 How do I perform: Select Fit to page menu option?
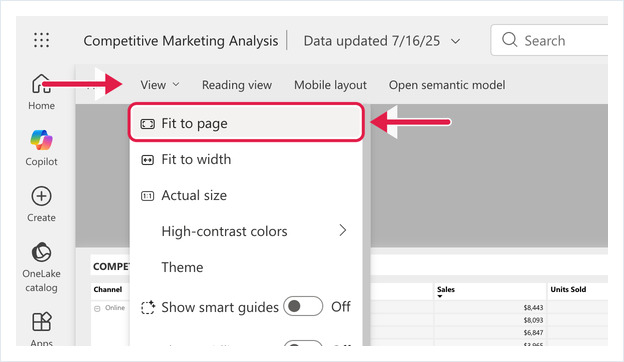pos(246,123)
